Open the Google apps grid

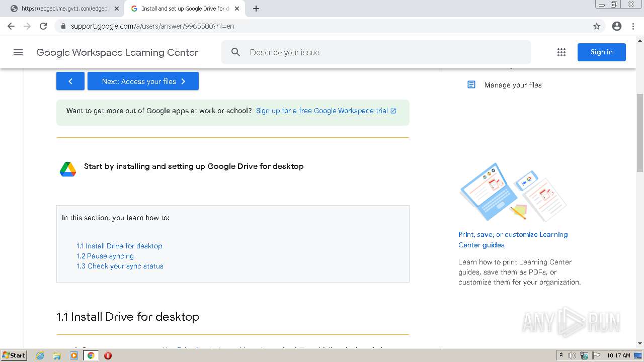tap(561, 52)
